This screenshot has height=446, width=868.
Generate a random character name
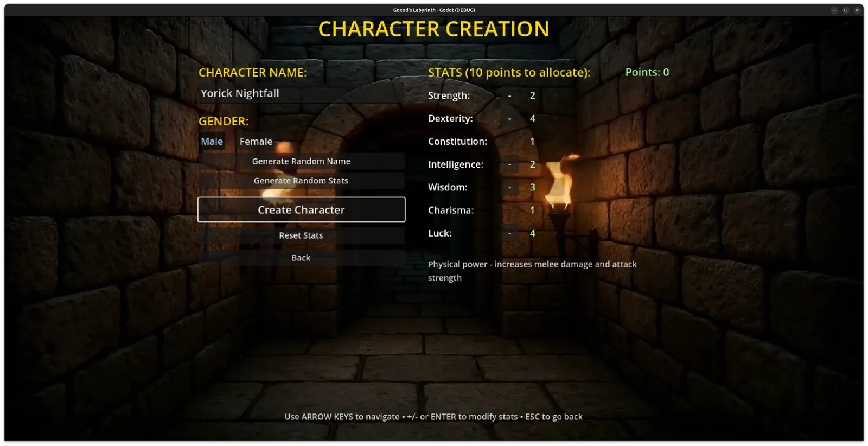pos(301,162)
